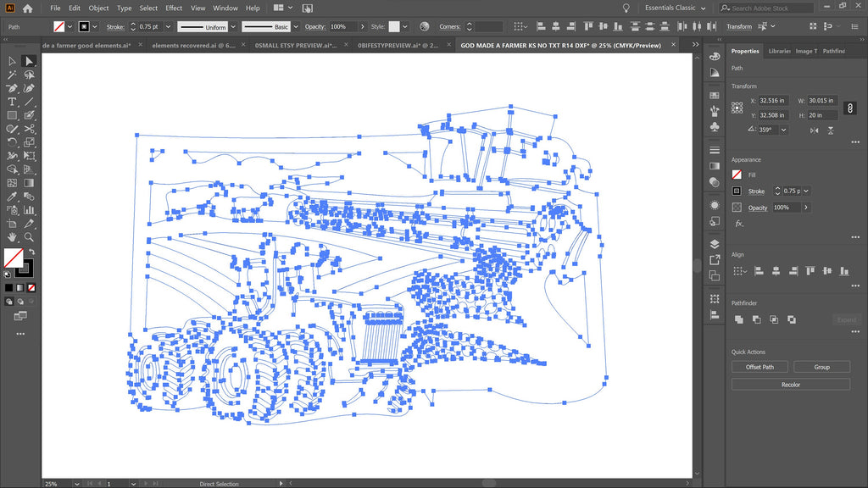Pick the transform reference point grid
Image resolution: width=868 pixels, height=488 pixels.
click(x=737, y=108)
